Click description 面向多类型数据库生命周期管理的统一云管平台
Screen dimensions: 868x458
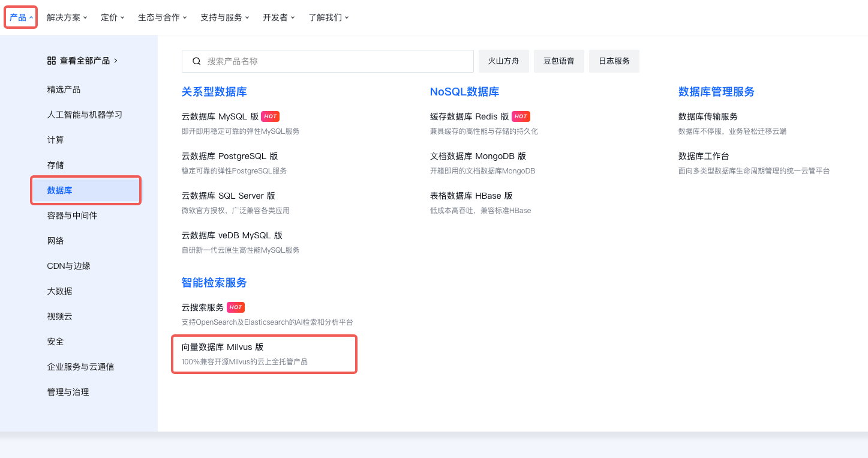tap(754, 171)
